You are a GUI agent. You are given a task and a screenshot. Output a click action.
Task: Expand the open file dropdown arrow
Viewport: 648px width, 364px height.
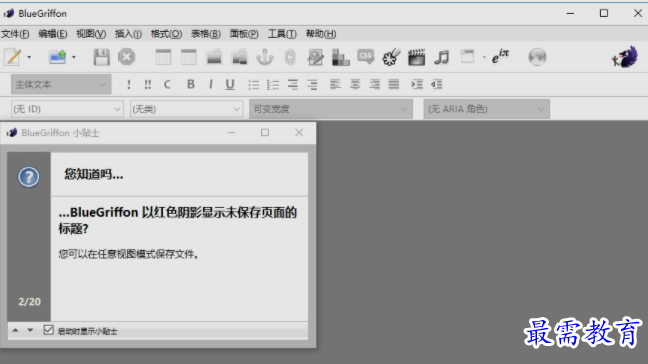74,57
